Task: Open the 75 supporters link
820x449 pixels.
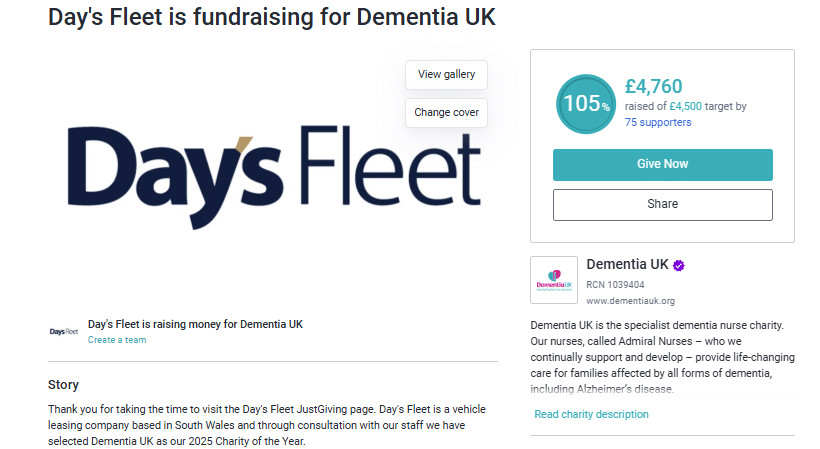Action: pos(658,122)
